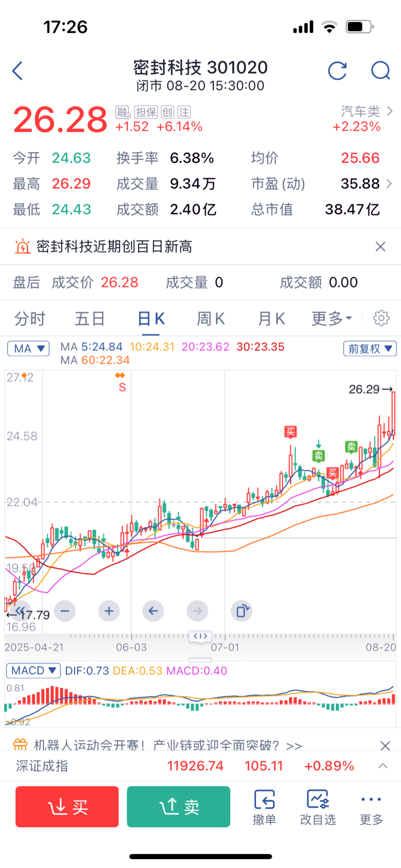
Task: Change the MACD indicator selector
Action: pyautogui.click(x=33, y=671)
